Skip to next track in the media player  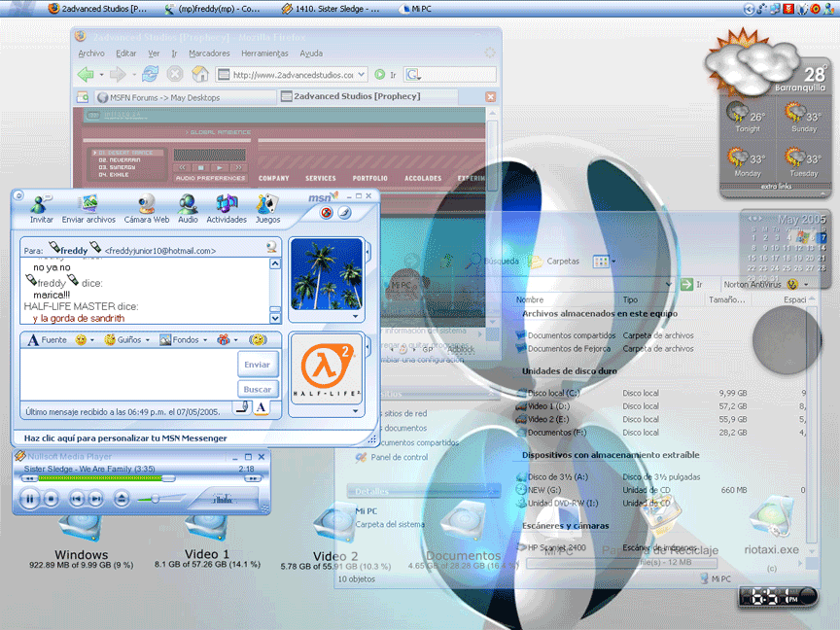tap(96, 499)
